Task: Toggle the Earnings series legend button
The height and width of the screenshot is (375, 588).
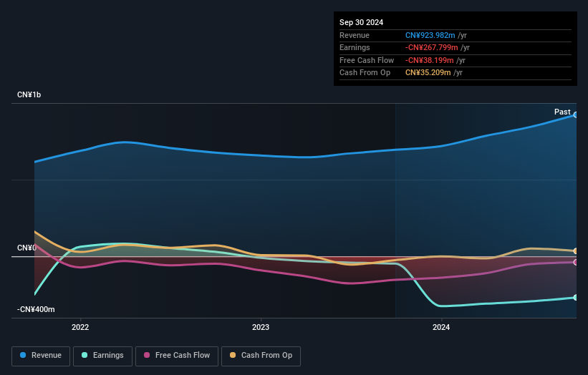Action: click(x=102, y=356)
